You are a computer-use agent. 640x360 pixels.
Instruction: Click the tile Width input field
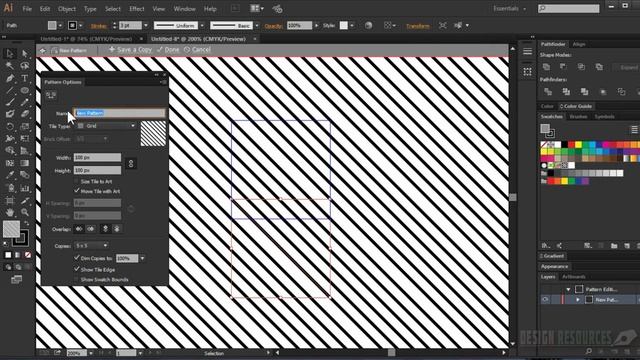click(97, 158)
